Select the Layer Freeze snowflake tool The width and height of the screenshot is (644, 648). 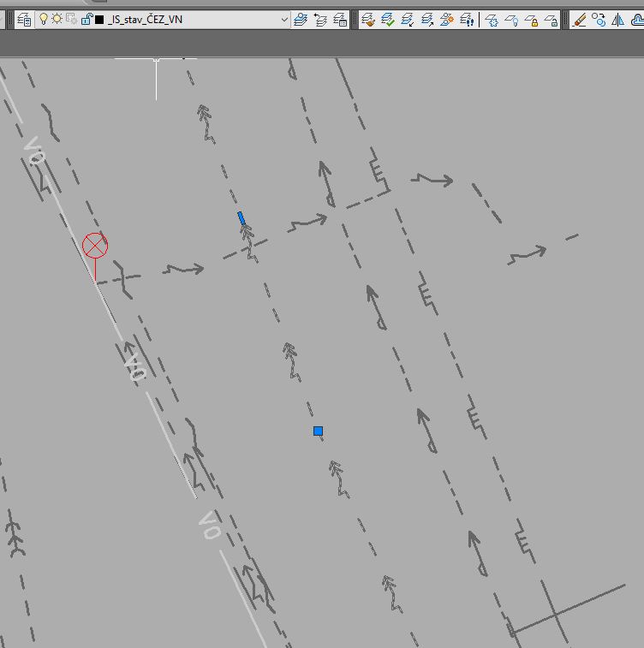pos(492,20)
